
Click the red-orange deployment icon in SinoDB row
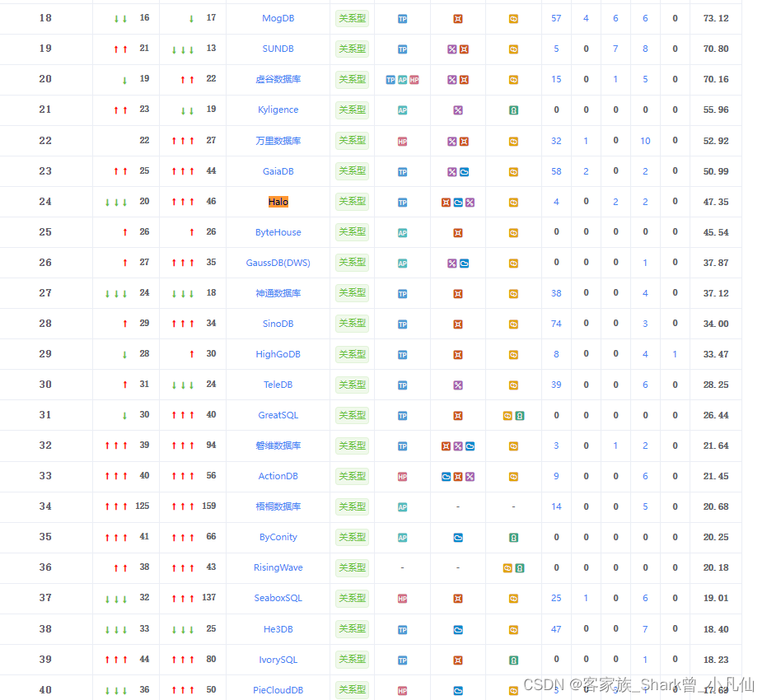458,324
